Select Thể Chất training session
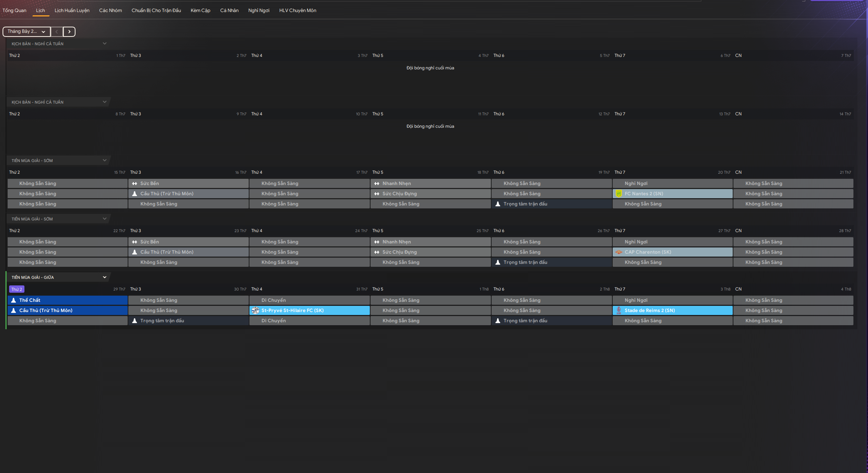Viewport: 868px width, 473px height. (x=67, y=300)
